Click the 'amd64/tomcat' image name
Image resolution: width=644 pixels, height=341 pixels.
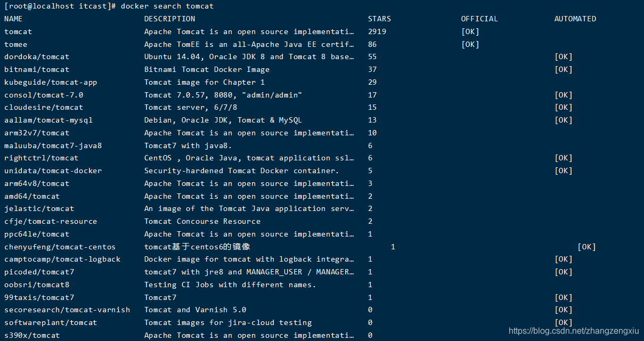pyautogui.click(x=32, y=196)
